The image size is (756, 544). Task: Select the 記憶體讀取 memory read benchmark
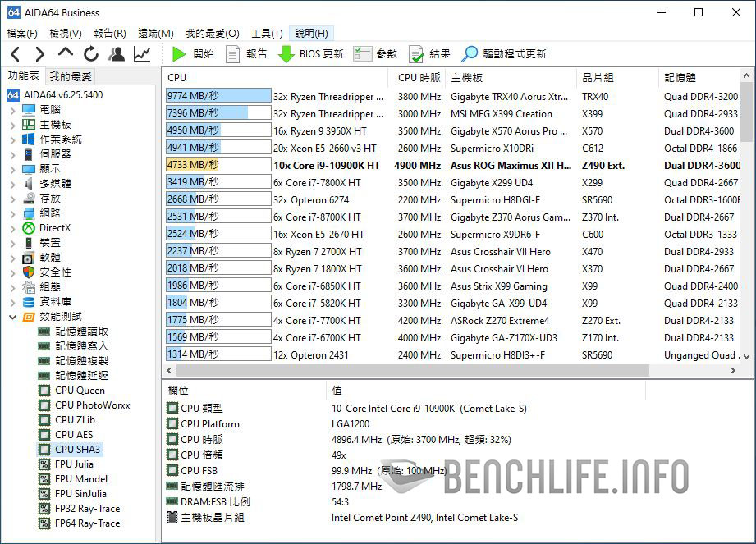(81, 331)
